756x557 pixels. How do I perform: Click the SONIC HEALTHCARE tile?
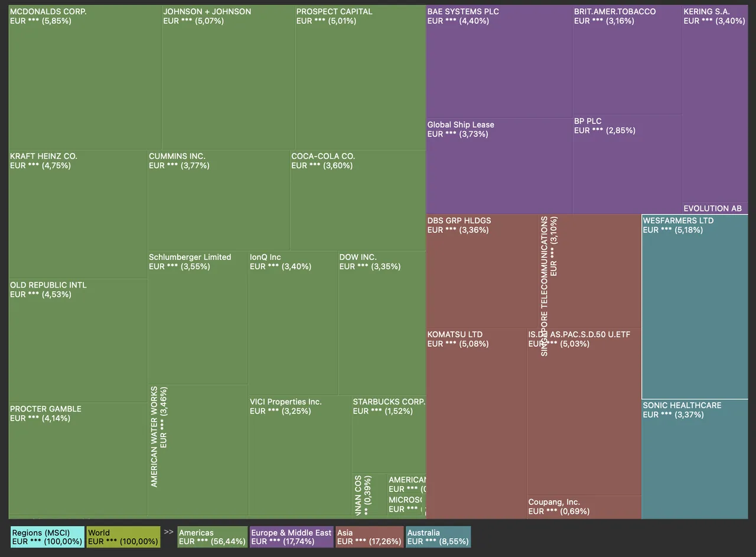(x=695, y=459)
